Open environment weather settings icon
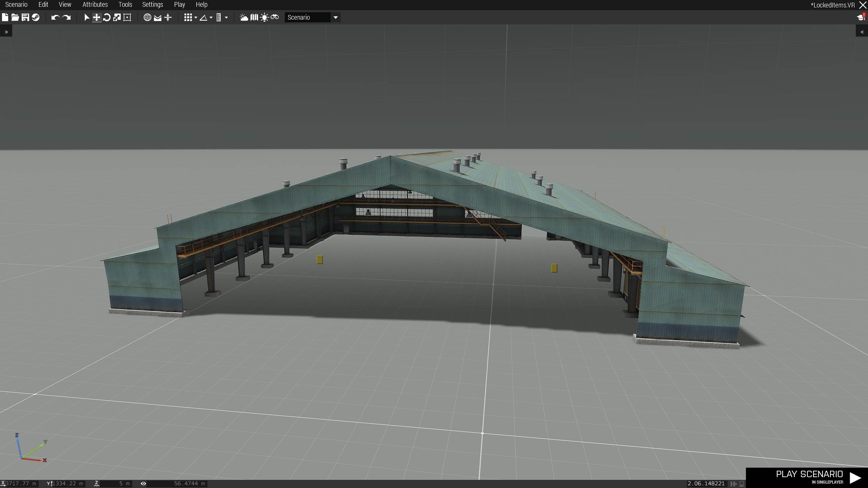Image resolution: width=868 pixels, height=488 pixels. (x=244, y=17)
